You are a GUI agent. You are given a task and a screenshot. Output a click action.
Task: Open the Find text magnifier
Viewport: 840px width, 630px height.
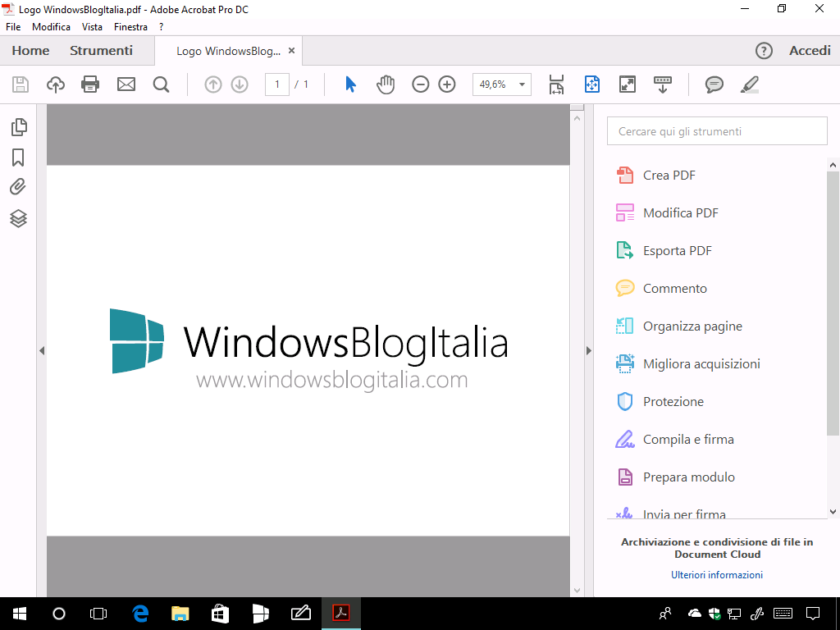point(161,84)
